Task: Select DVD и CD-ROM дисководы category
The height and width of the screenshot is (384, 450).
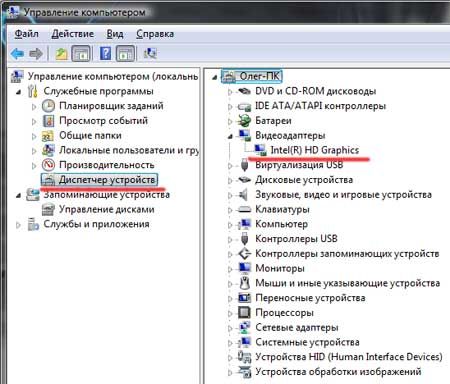Action: [x=315, y=91]
